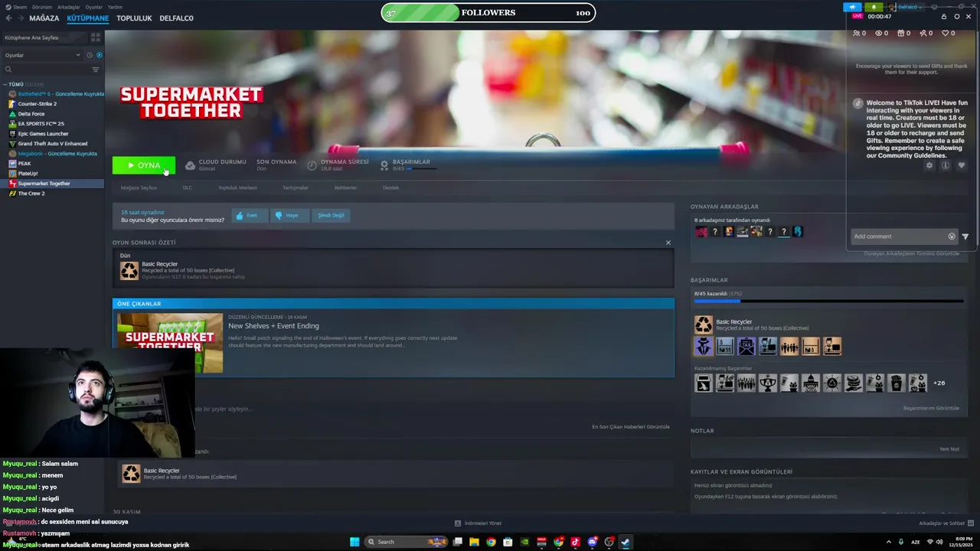The image size is (980, 551).
Task: Click the green notification bell icon
Action: pyautogui.click(x=874, y=7)
